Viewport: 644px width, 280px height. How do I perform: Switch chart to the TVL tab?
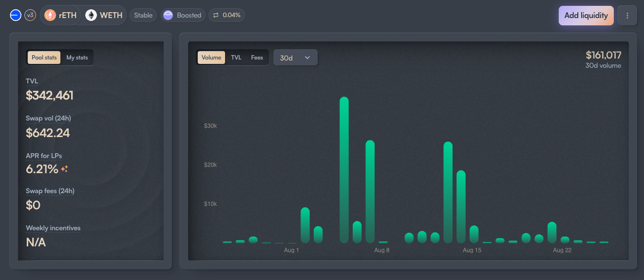coord(236,58)
